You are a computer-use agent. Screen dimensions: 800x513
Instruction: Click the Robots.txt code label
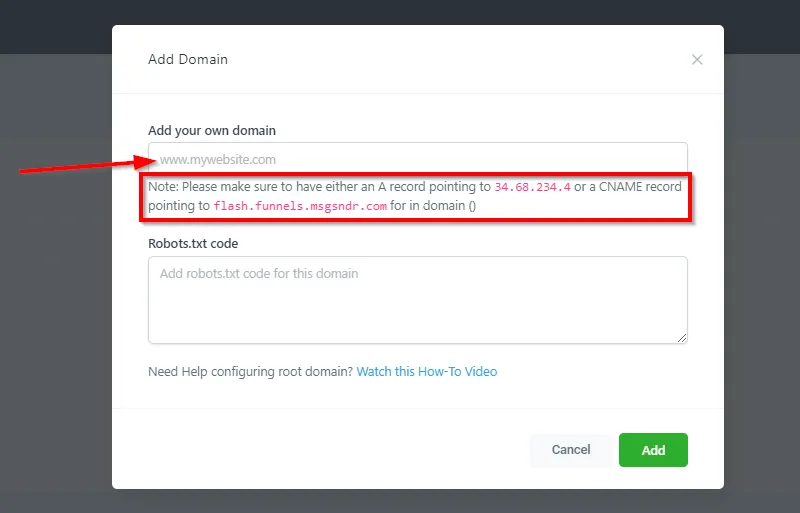point(193,243)
